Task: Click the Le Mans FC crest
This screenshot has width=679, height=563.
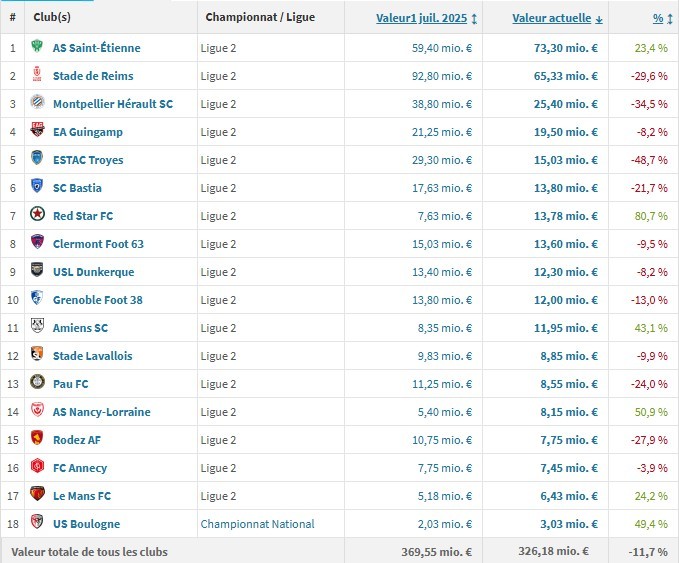Action: click(37, 493)
